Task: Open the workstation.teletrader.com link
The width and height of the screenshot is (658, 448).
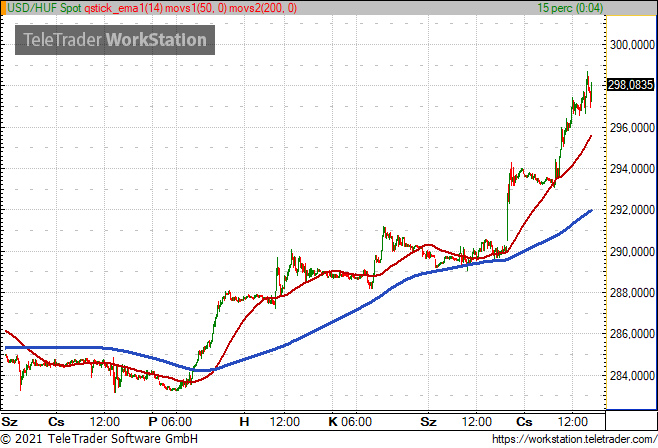Action: click(x=574, y=439)
